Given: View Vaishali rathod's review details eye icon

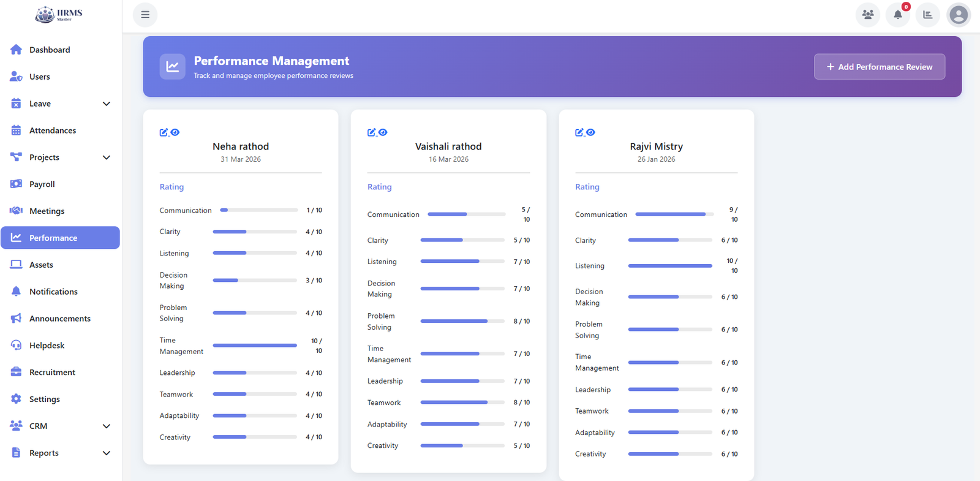Looking at the screenshot, I should pos(383,132).
